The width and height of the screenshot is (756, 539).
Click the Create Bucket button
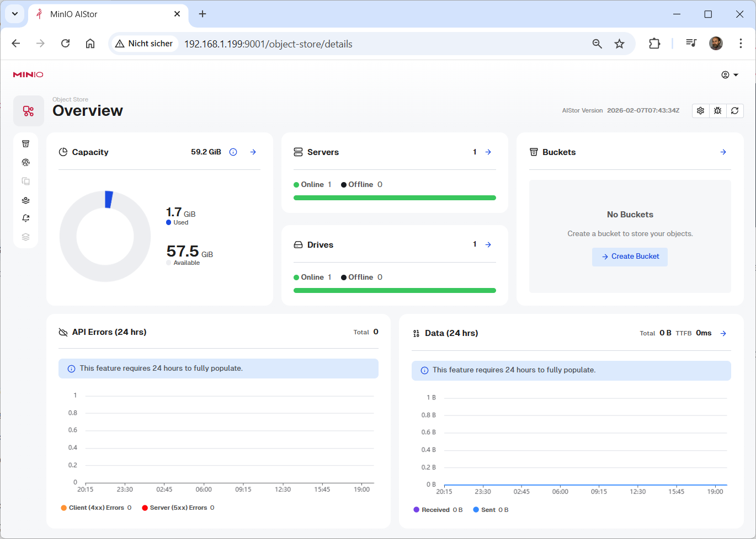click(x=630, y=257)
